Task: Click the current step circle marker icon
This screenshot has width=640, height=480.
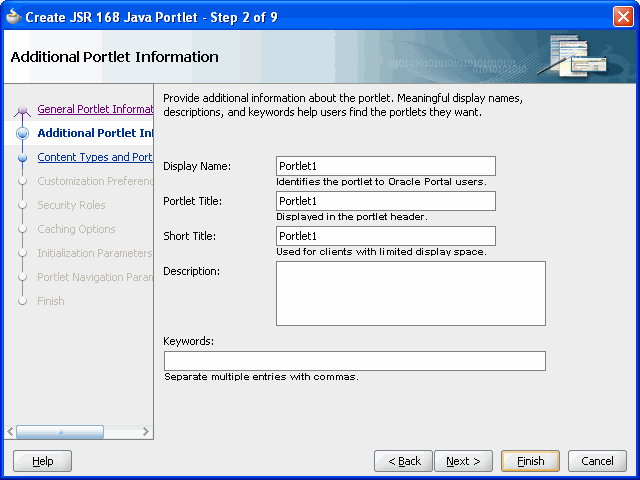Action: click(x=22, y=133)
